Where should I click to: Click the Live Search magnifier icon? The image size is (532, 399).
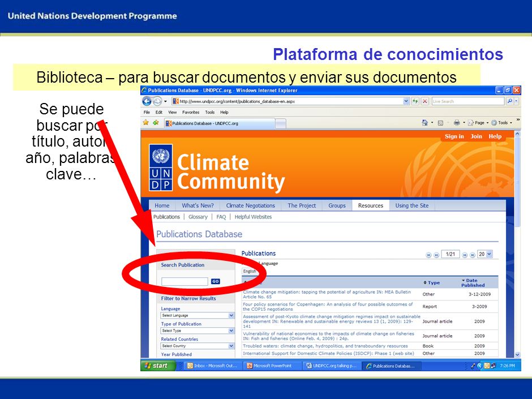pyautogui.click(x=509, y=101)
